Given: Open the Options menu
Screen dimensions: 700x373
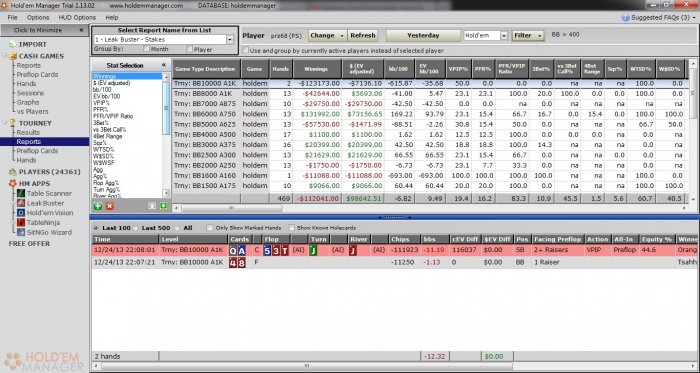Looking at the screenshot, I should [38, 17].
